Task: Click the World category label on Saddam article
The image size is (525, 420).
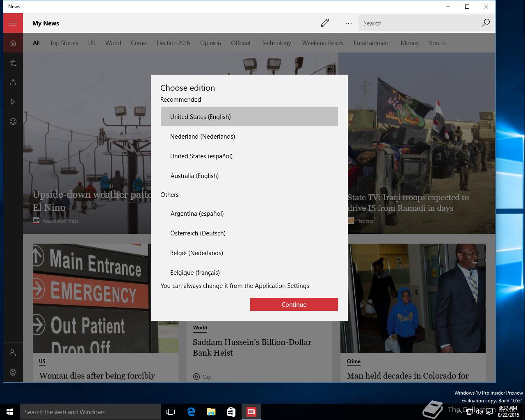Action: (200, 328)
